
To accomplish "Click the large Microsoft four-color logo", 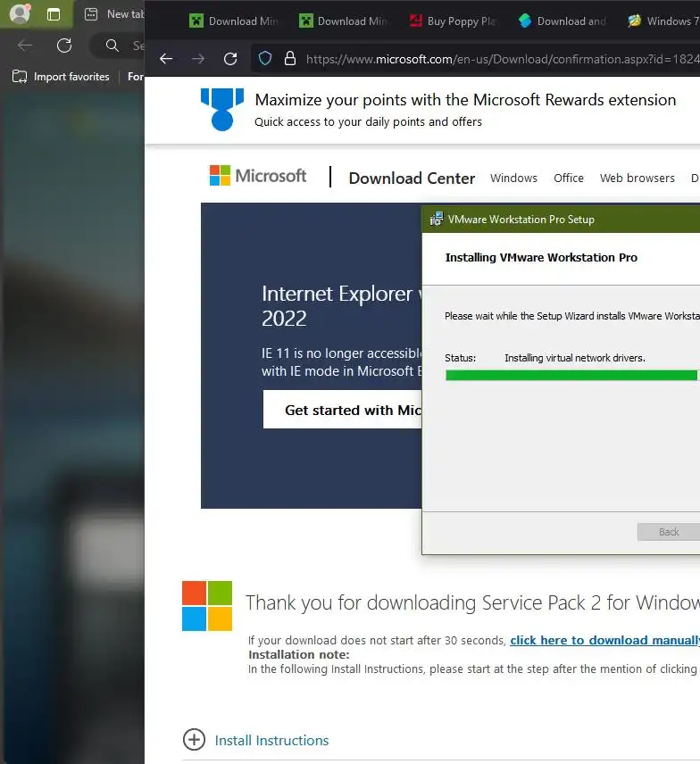I will (207, 606).
